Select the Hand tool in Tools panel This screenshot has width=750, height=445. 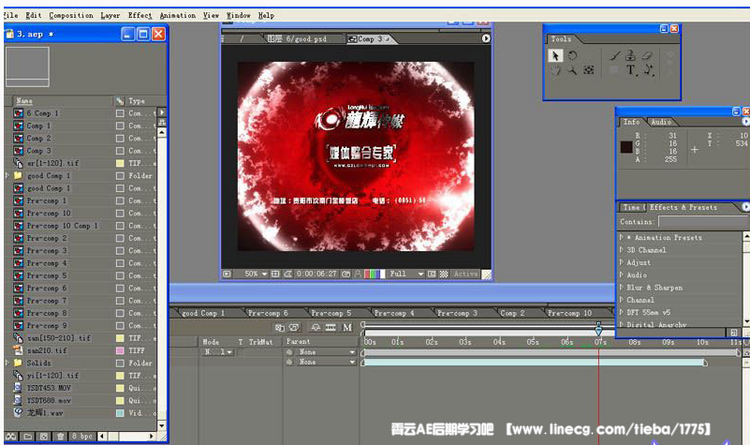coord(555,70)
